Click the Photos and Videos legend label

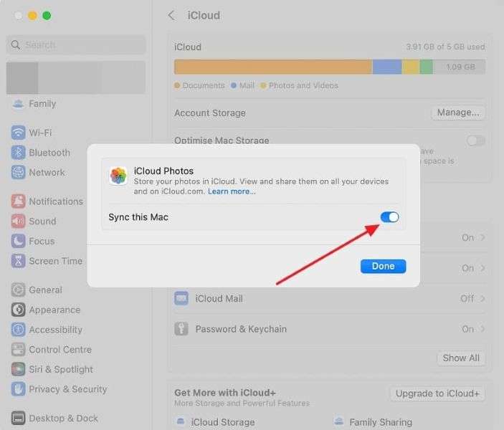[x=303, y=85]
